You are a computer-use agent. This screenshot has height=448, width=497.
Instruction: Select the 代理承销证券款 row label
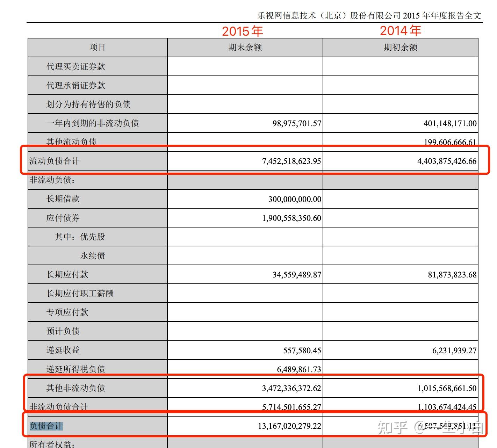pyautogui.click(x=75, y=86)
